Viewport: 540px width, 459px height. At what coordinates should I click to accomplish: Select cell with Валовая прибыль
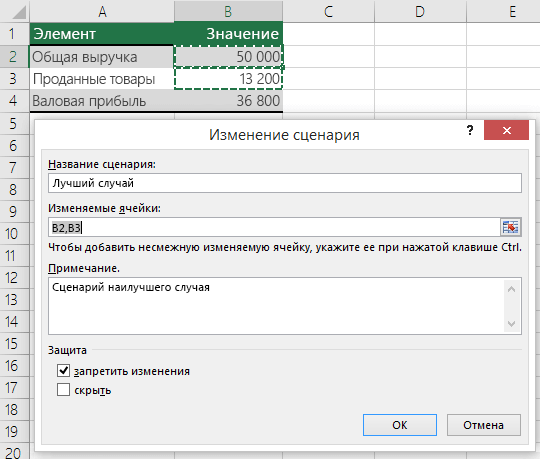click(102, 101)
